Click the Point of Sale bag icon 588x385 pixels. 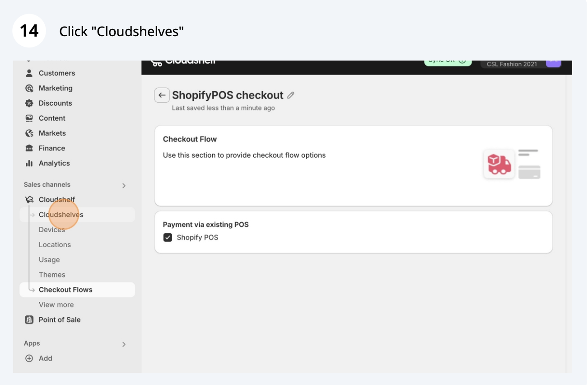[x=29, y=320]
